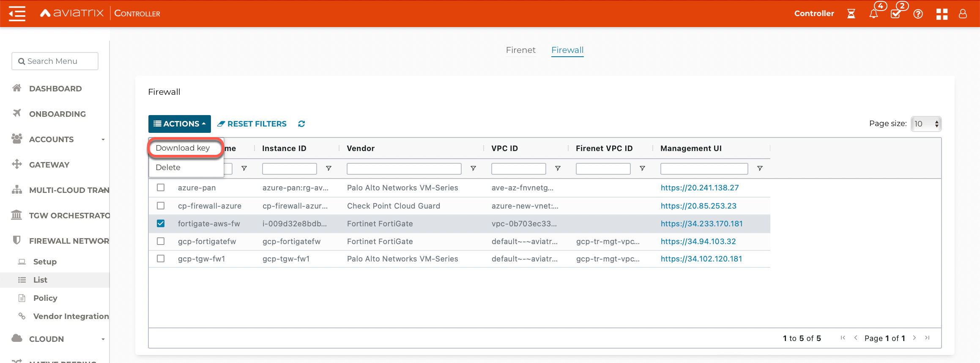
Task: Switch to the Firenet tab
Action: point(520,50)
